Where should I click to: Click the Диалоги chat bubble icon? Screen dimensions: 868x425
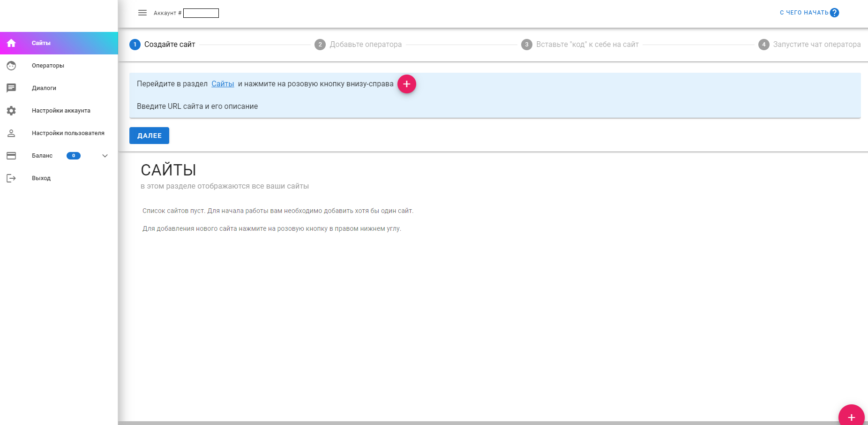tap(11, 88)
